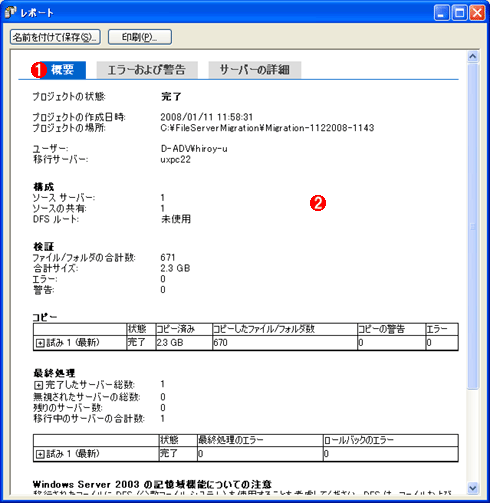Click the report window title icon
The image size is (490, 503).
tap(10, 13)
